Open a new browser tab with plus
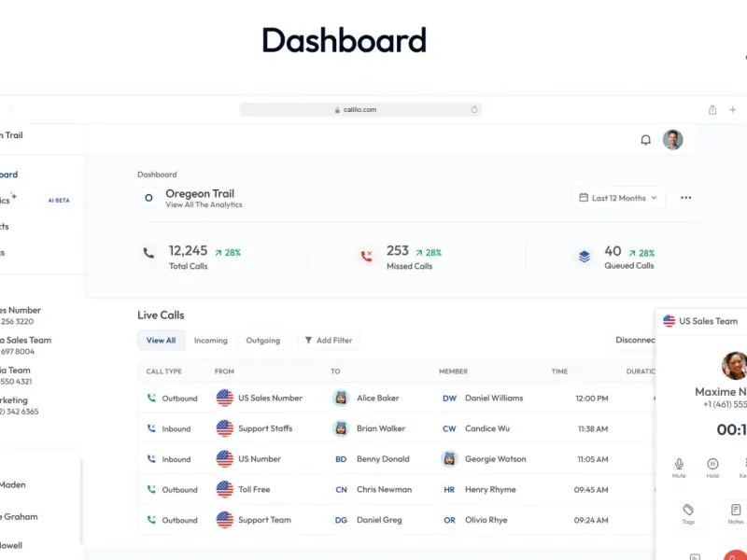This screenshot has width=747, height=560. click(x=733, y=110)
